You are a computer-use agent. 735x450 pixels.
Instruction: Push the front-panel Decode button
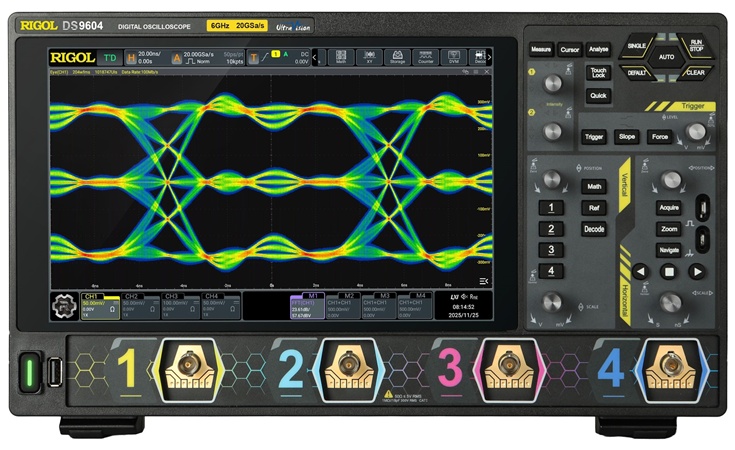594,229
